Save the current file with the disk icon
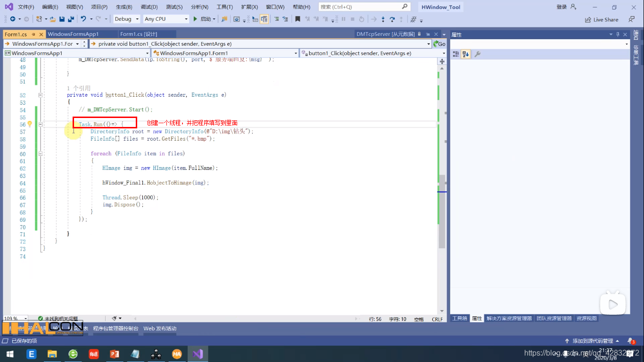Image resolution: width=644 pixels, height=362 pixels. 62,19
